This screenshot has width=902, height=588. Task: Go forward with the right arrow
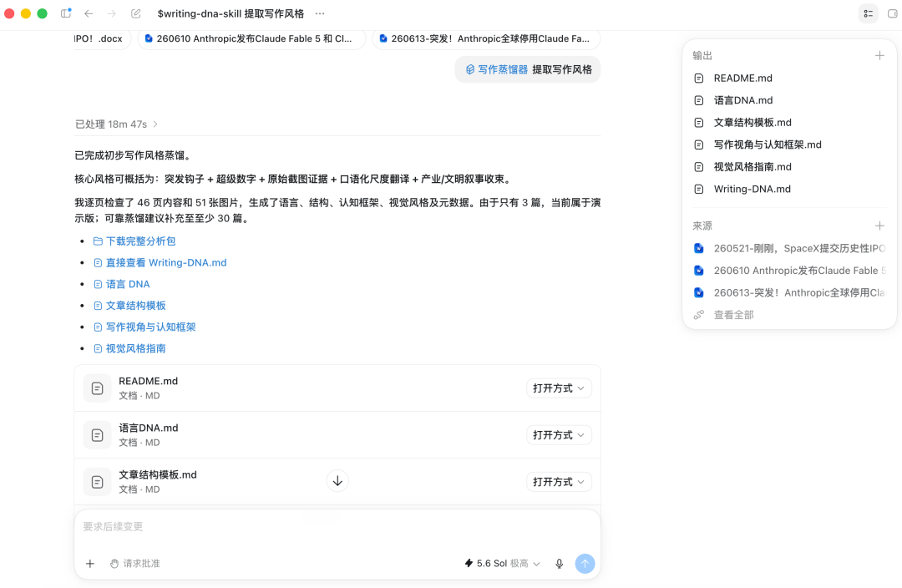click(x=112, y=13)
